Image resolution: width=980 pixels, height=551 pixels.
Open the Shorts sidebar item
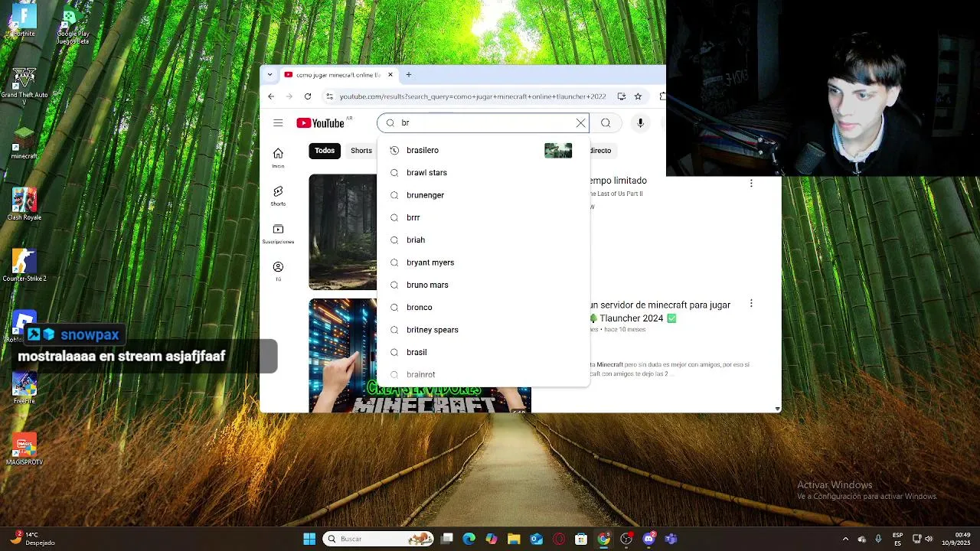(x=278, y=196)
